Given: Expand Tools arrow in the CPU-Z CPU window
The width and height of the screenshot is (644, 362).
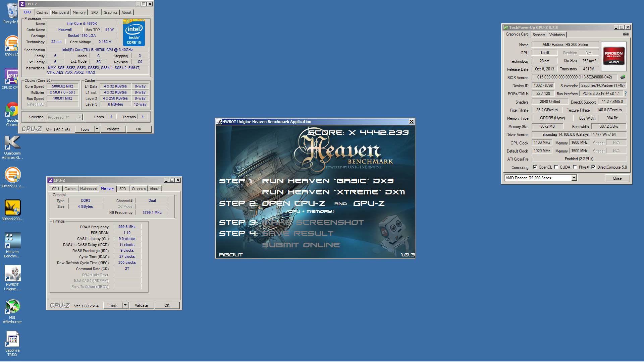Looking at the screenshot, I should point(97,129).
